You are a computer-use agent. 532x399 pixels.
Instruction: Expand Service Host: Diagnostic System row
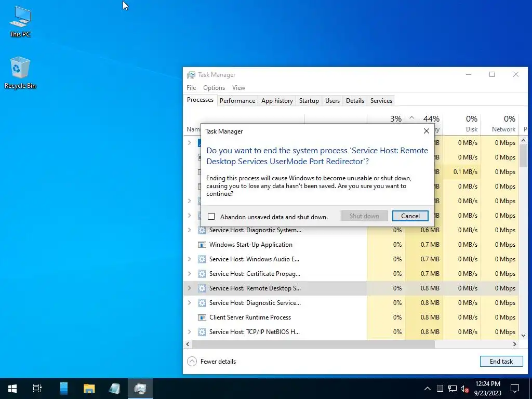pyautogui.click(x=190, y=230)
